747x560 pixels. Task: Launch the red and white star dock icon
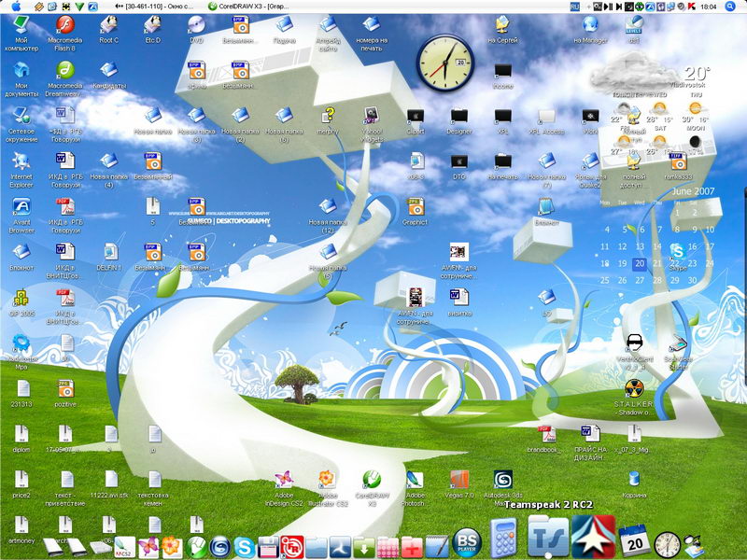pyautogui.click(x=593, y=537)
